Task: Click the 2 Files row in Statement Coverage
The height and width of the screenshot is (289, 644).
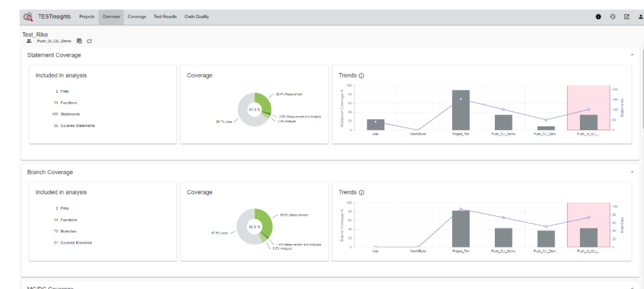Action: click(62, 91)
